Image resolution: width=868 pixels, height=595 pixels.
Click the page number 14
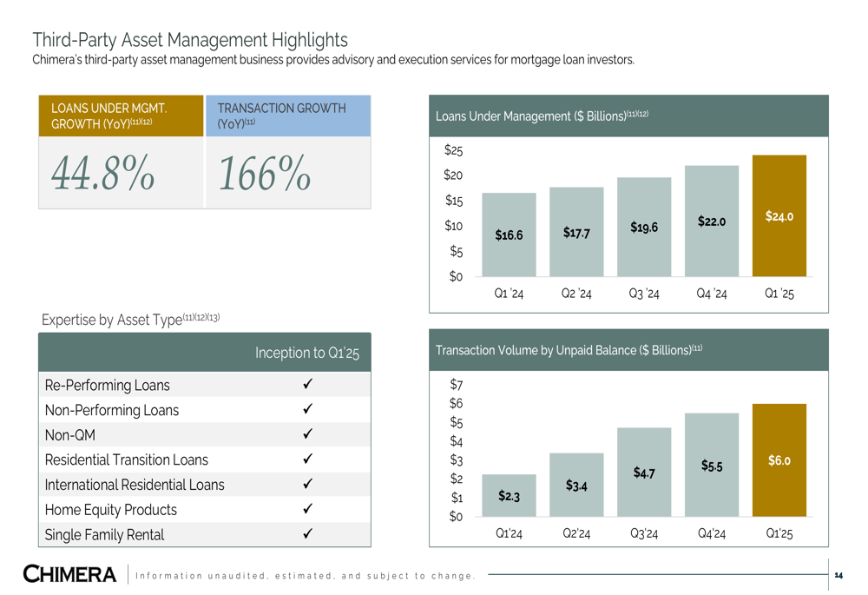coord(838,576)
